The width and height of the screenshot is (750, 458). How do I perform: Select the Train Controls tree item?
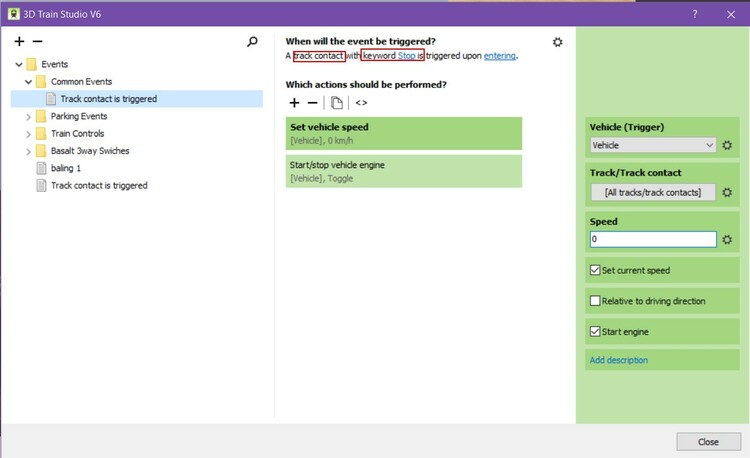point(77,133)
